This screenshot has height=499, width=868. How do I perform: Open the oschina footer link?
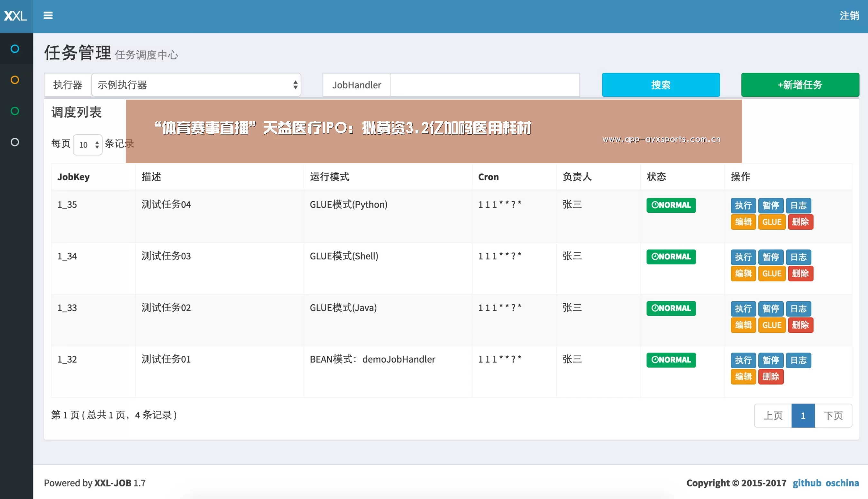842,483
